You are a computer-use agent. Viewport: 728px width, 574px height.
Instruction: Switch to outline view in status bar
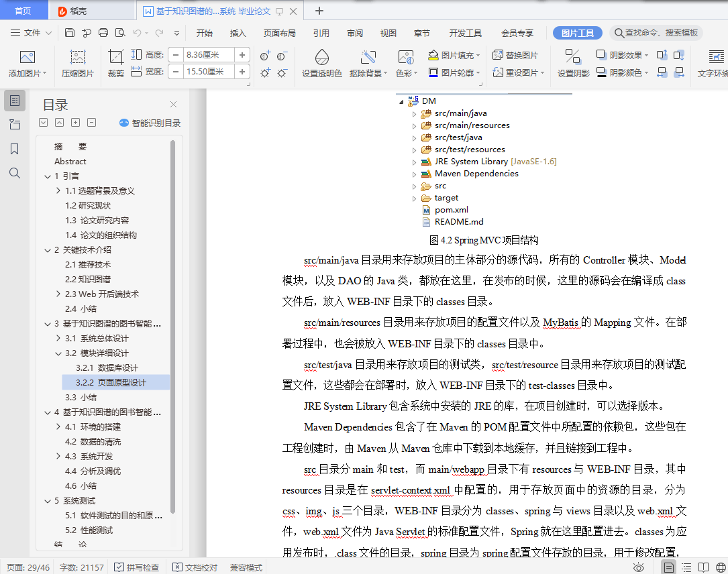pos(686,567)
